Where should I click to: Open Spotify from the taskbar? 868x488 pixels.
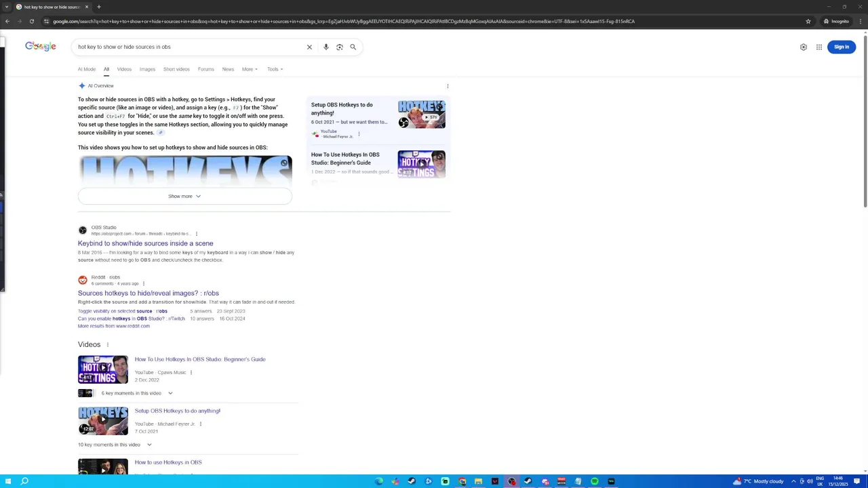click(x=595, y=481)
